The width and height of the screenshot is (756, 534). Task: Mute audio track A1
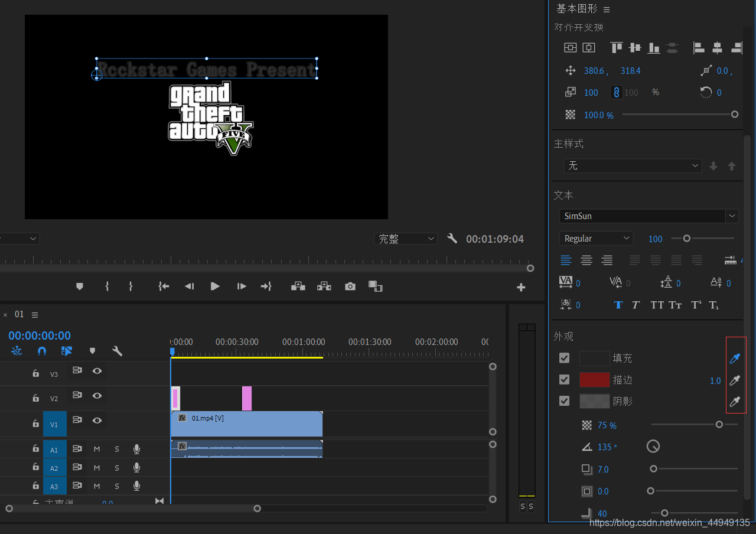click(97, 449)
